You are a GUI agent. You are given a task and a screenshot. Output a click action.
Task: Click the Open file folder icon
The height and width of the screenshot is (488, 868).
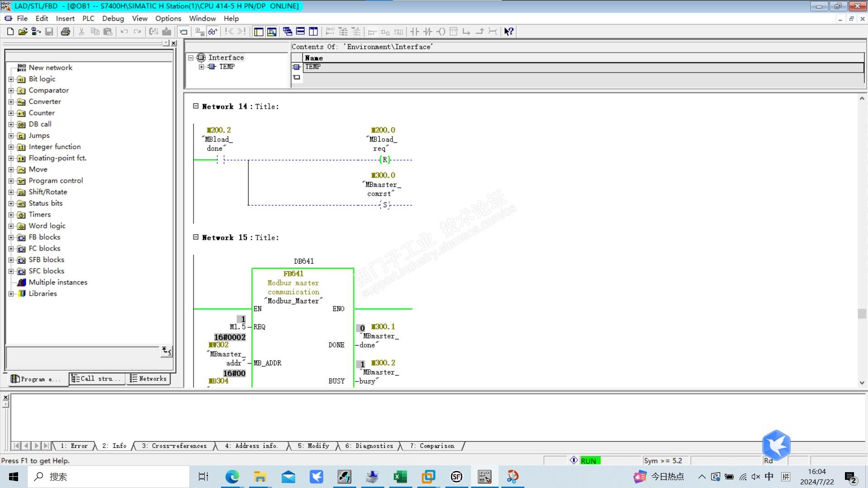(x=23, y=32)
